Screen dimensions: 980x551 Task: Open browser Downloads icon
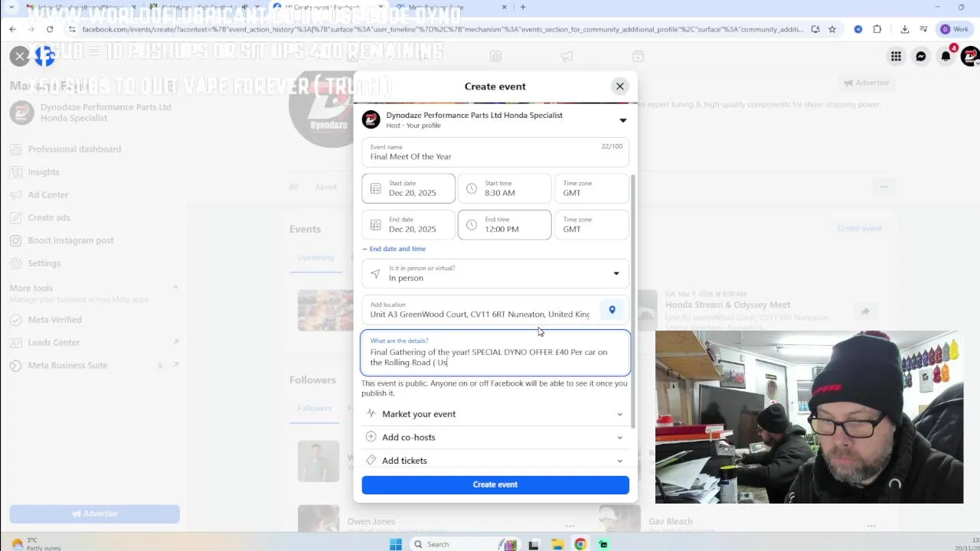click(905, 29)
